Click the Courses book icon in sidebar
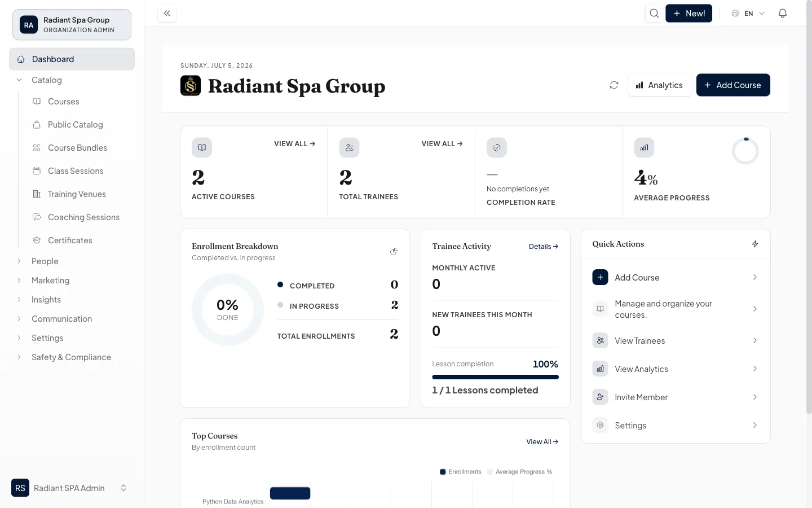812x508 pixels. click(37, 102)
